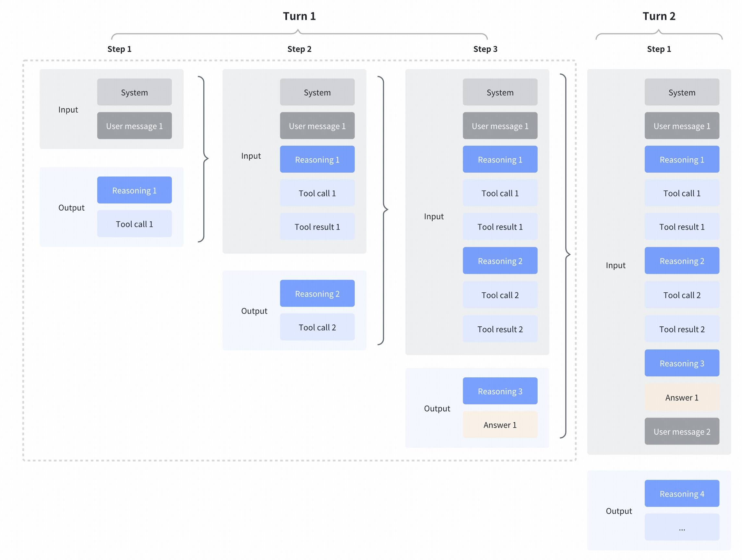Click Reasoning 4 in Turn 2 output
Screen dimensions: 742x560
pyautogui.click(x=682, y=493)
